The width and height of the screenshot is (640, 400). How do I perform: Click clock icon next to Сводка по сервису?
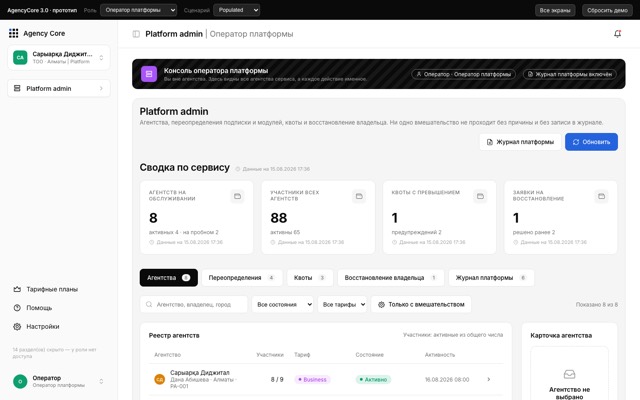(238, 169)
